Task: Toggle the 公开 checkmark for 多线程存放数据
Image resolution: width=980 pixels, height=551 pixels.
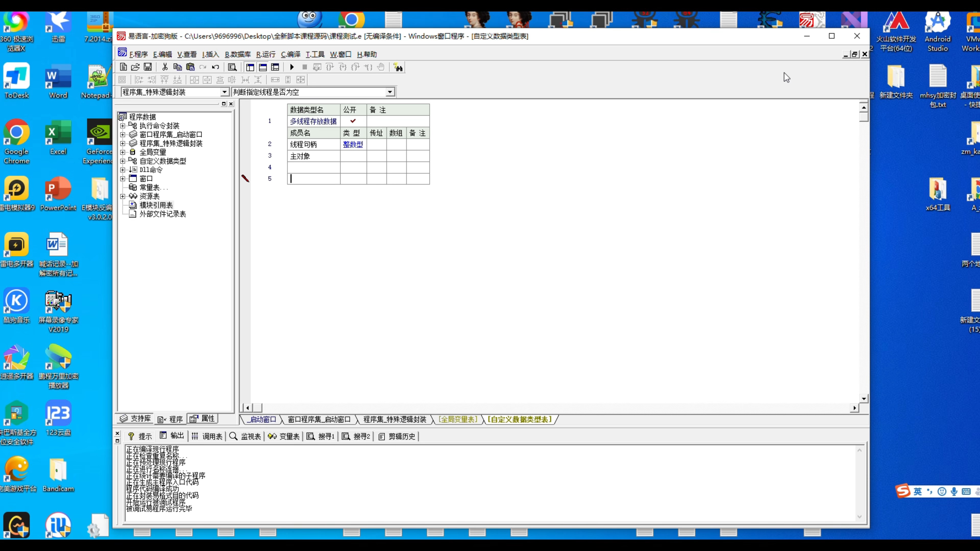Action: (353, 121)
